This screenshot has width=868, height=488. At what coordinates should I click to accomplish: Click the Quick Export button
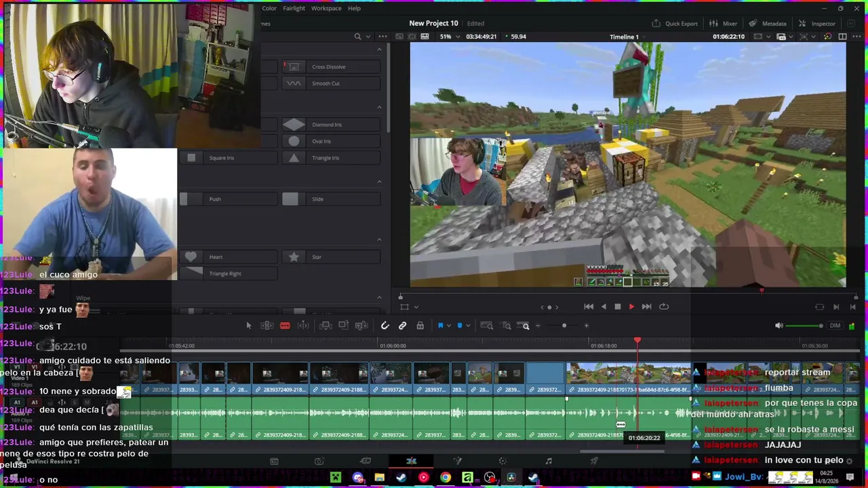click(675, 24)
